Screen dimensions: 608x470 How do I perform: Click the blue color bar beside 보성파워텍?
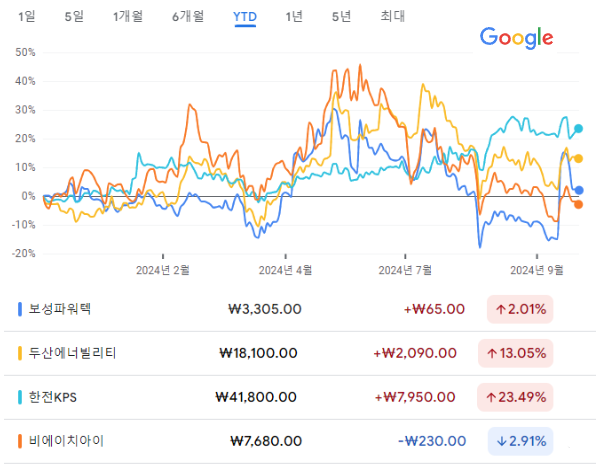coord(20,309)
